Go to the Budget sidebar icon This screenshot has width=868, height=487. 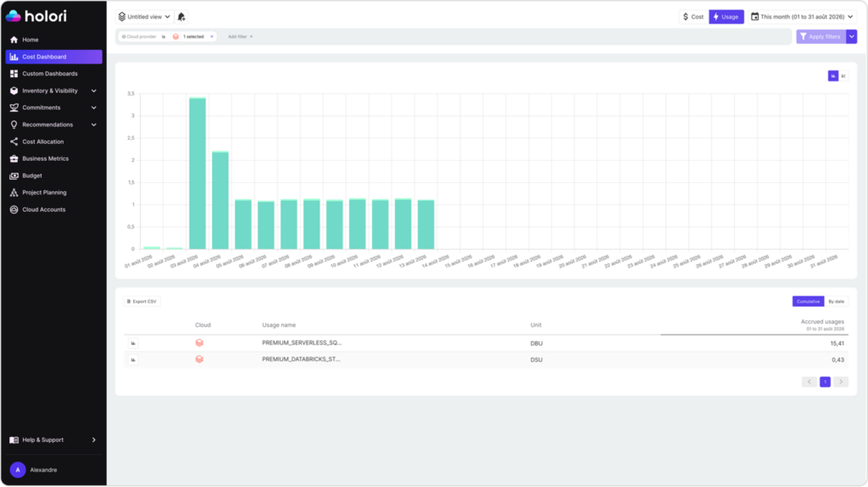14,175
